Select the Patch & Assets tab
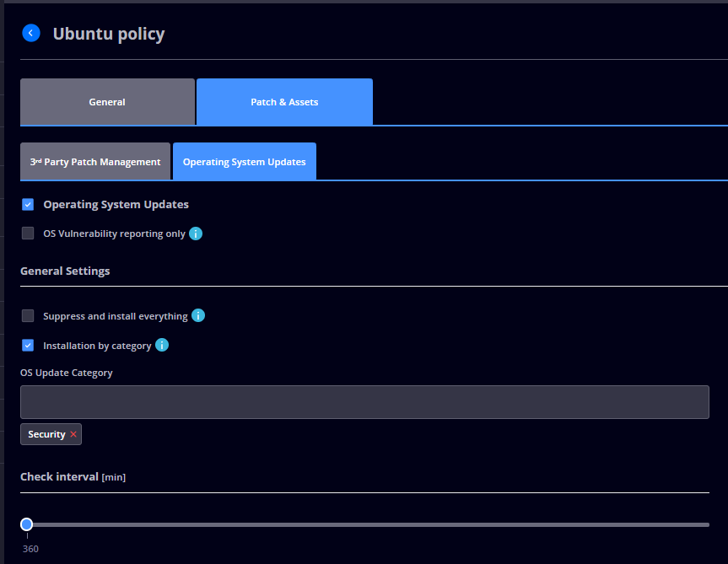728x564 pixels. [284, 101]
